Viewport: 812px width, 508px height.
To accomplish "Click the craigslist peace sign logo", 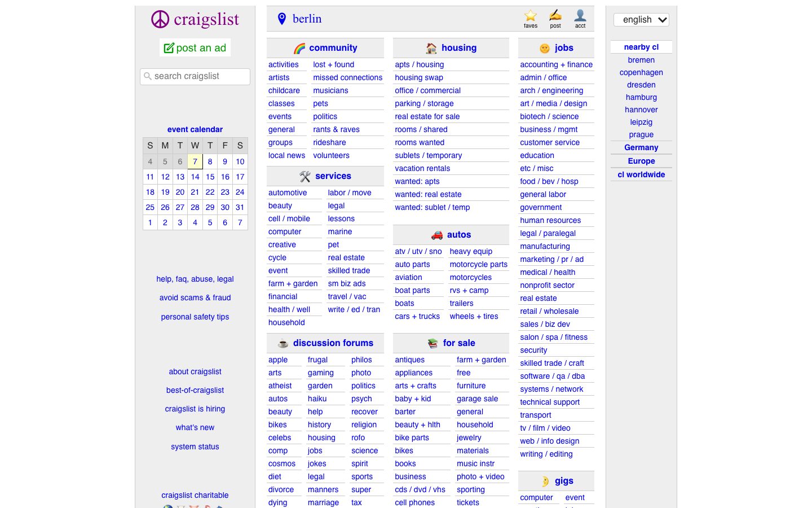I will click(160, 19).
